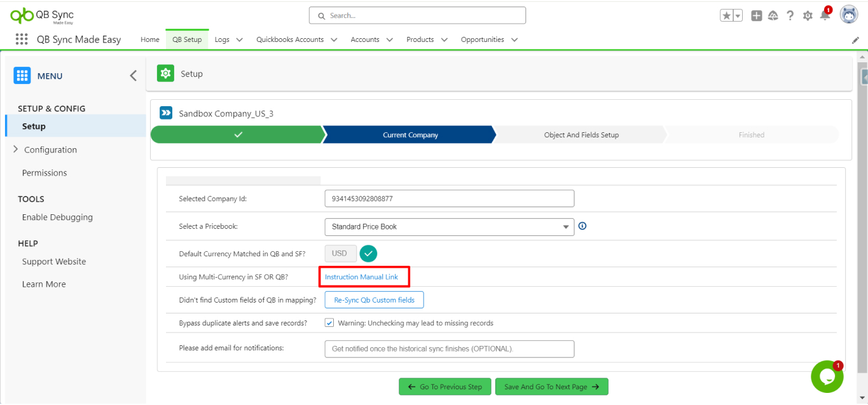Click the Selected Company Id field
This screenshot has height=405, width=868.
[x=450, y=198]
